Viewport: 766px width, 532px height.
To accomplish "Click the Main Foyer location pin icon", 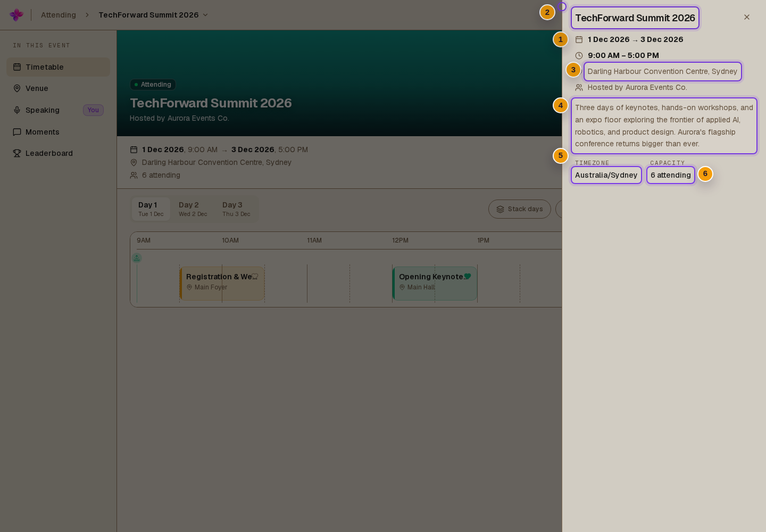I will pos(189,287).
